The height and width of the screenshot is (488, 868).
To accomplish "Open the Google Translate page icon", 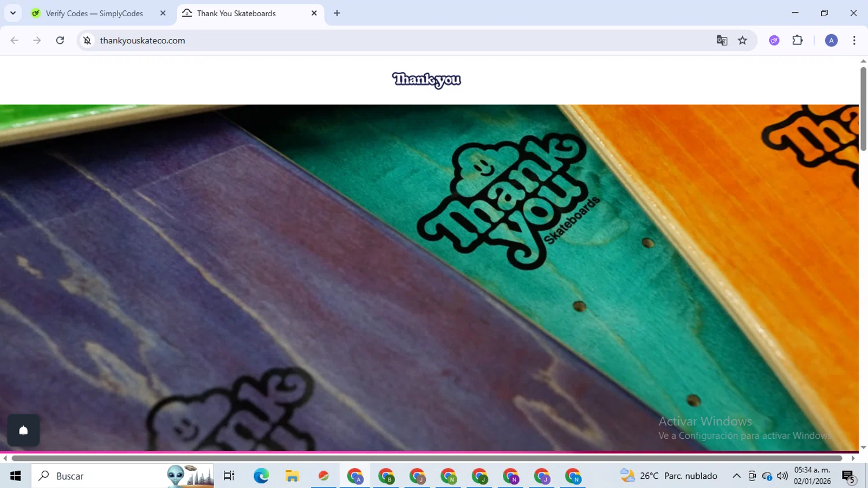I will (x=722, y=41).
